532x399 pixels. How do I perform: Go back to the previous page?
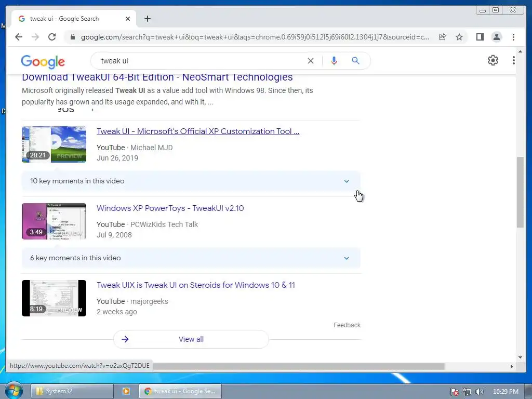[x=19, y=37]
